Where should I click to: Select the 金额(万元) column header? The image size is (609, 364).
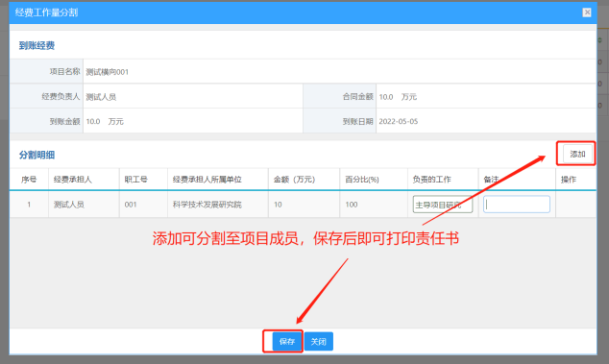tap(294, 180)
